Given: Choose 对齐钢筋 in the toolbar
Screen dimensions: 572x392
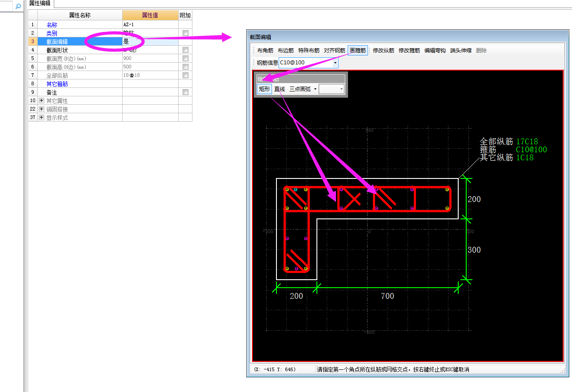Looking at the screenshot, I should [335, 51].
